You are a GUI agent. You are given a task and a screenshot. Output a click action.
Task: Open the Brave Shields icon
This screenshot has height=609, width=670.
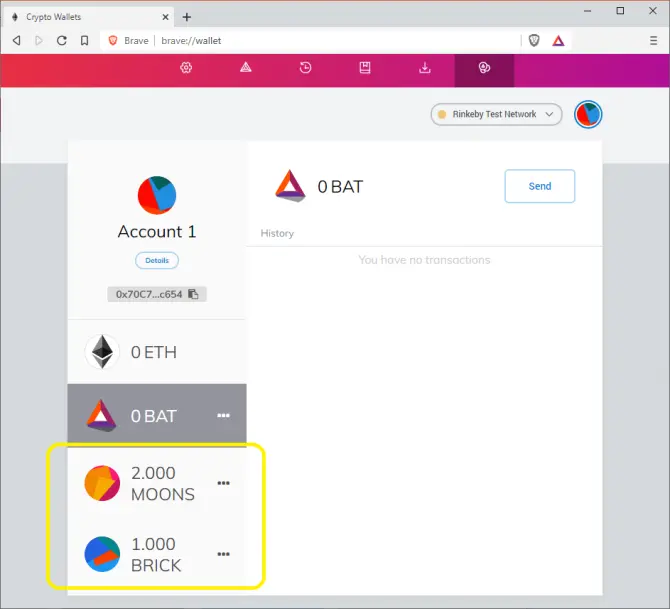click(x=534, y=41)
